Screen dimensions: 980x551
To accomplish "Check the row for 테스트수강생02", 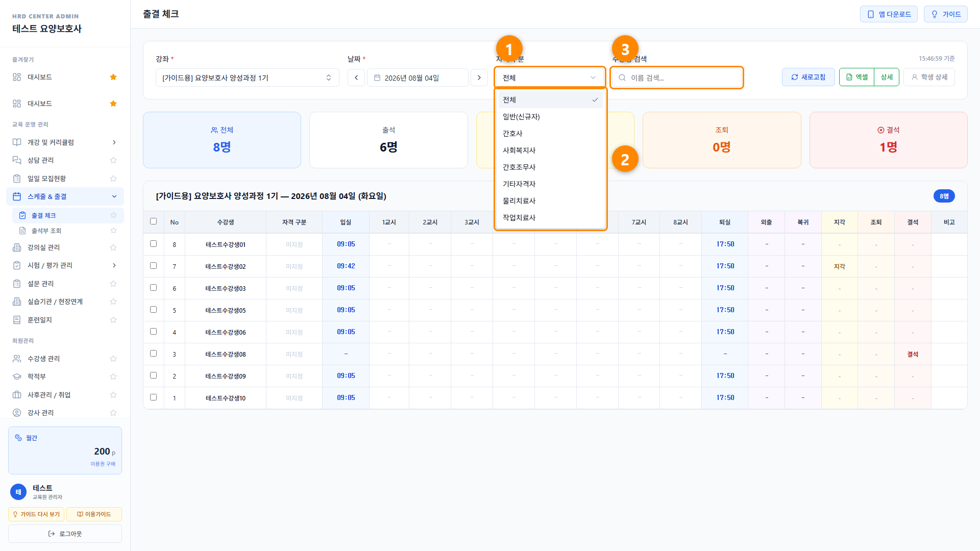I will [153, 266].
